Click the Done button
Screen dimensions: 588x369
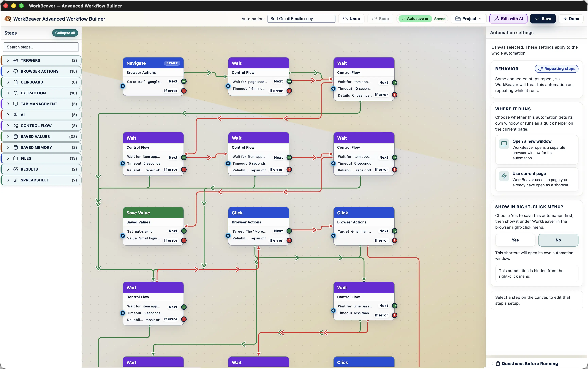tap(571, 19)
